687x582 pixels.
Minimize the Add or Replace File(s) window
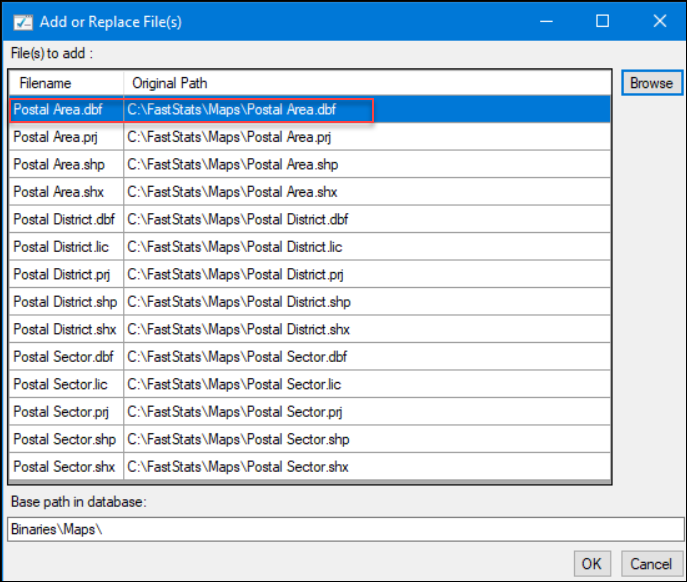[x=546, y=21]
